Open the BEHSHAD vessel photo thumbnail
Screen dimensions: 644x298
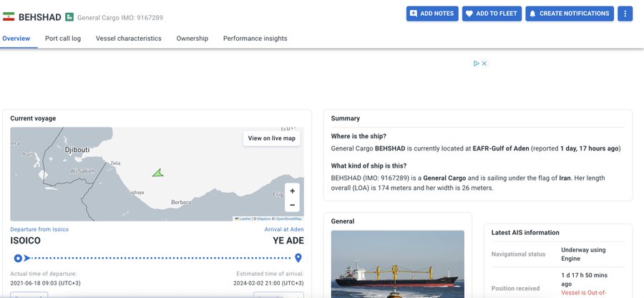[398, 264]
